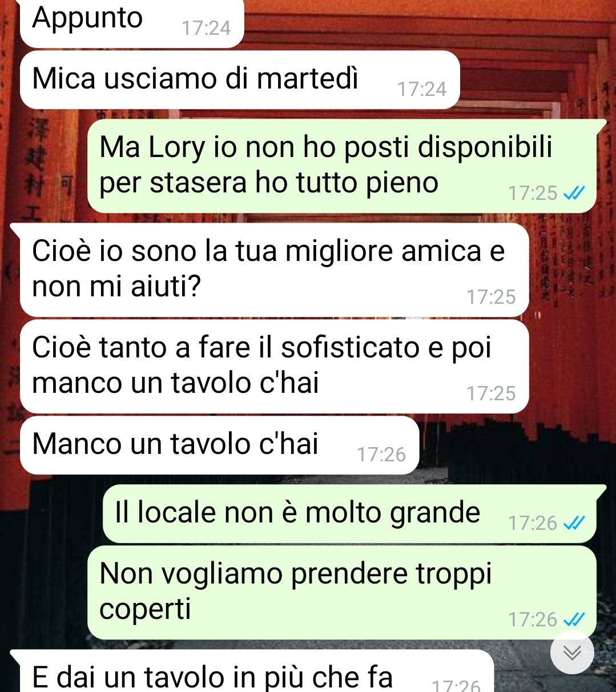The image size is (616, 692).
Task: Tap the scroll-to-bottom double chevron button
Action: tap(572, 652)
